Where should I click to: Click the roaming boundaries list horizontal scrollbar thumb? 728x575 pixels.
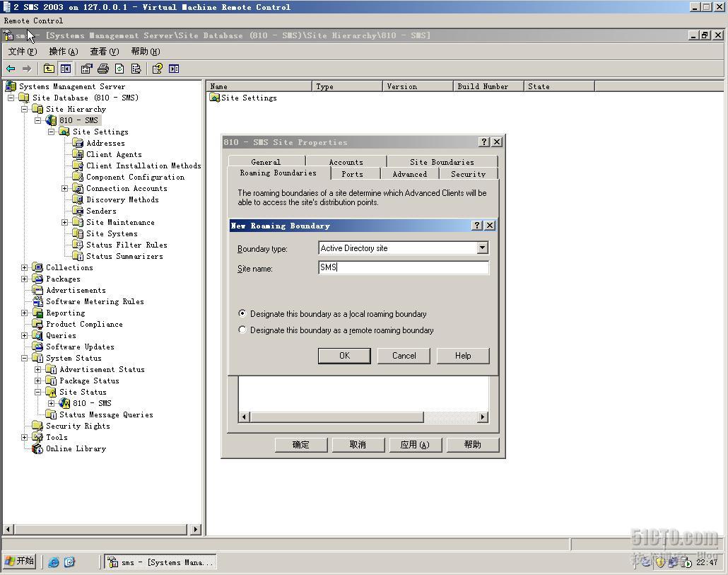coord(337,417)
